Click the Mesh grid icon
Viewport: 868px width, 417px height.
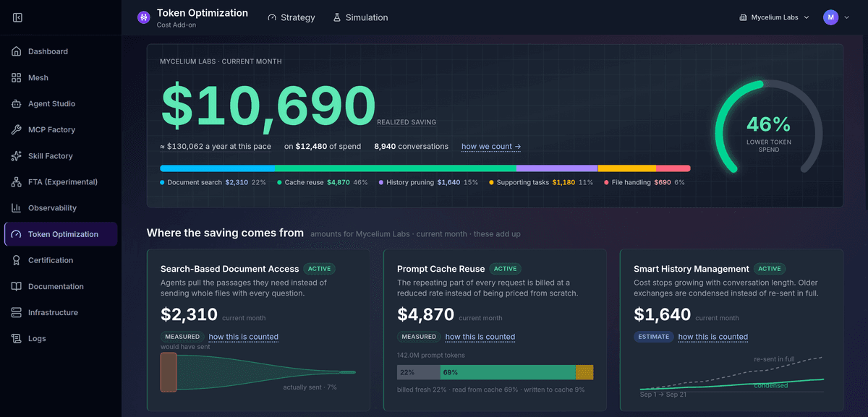pos(17,77)
